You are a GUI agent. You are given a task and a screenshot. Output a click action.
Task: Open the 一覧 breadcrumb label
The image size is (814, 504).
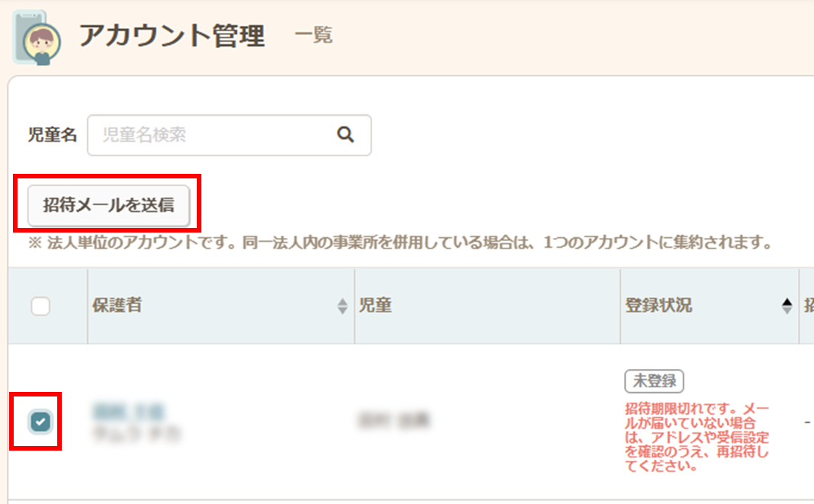[x=314, y=36]
